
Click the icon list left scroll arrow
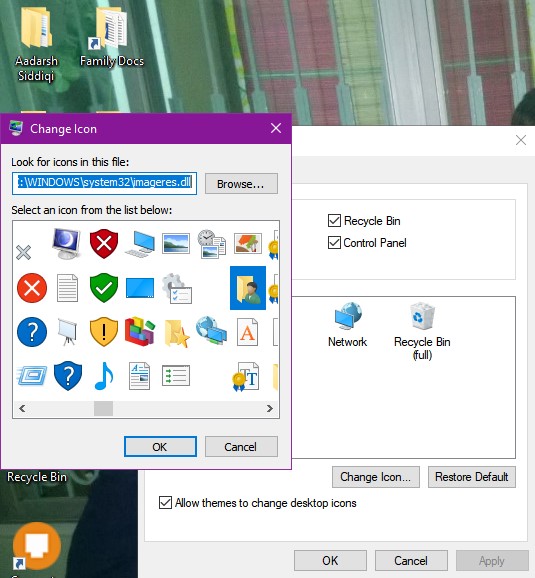click(x=22, y=408)
